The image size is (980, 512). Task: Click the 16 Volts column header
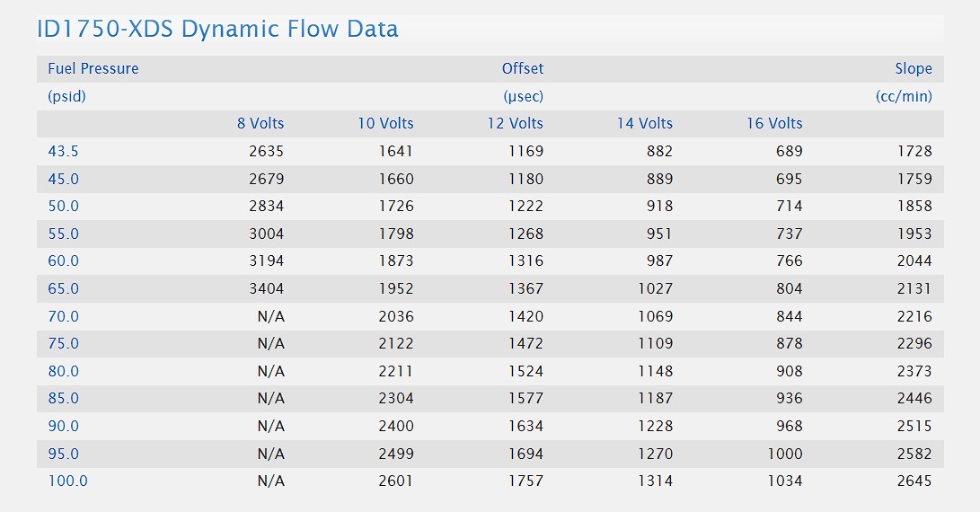click(x=774, y=123)
